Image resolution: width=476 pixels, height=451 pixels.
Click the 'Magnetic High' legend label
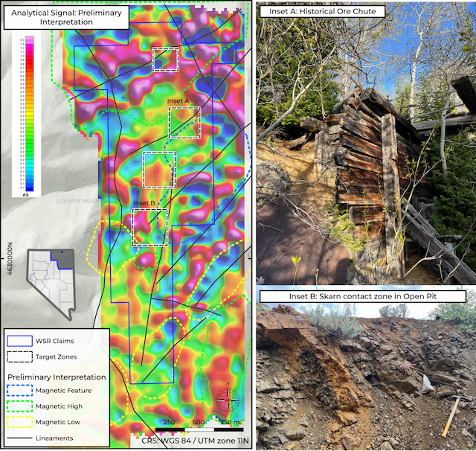pyautogui.click(x=59, y=406)
